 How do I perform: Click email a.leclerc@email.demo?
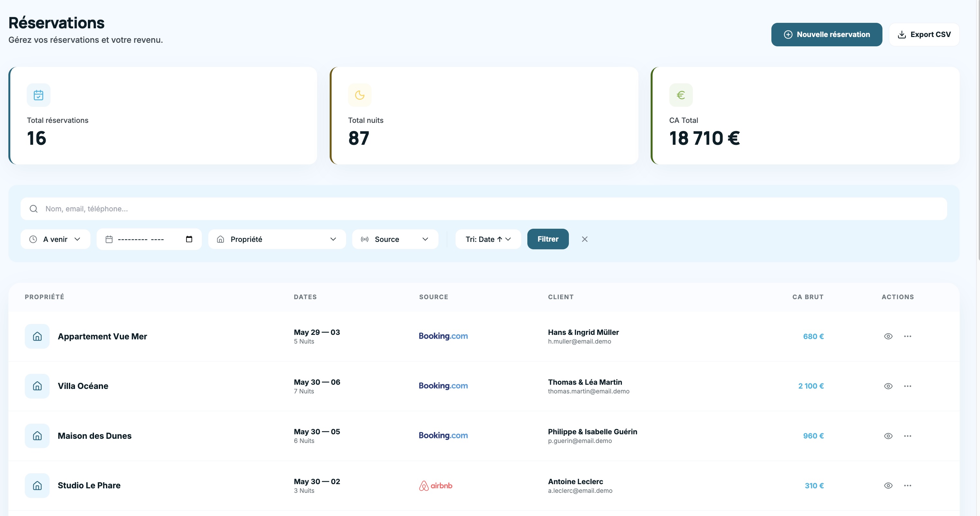580,491
